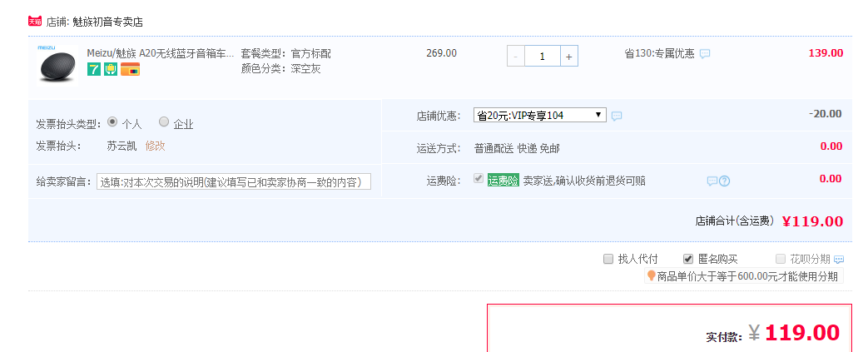Click the item price 139.00
This screenshot has height=352, width=868.
click(826, 53)
